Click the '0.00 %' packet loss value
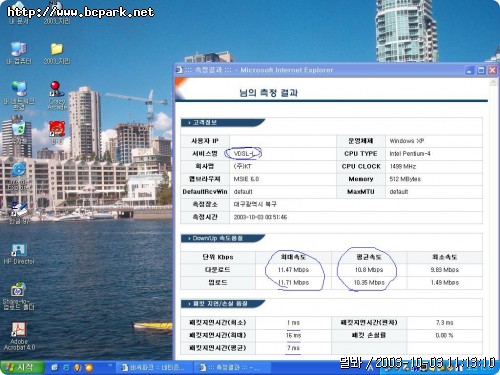 click(x=444, y=335)
